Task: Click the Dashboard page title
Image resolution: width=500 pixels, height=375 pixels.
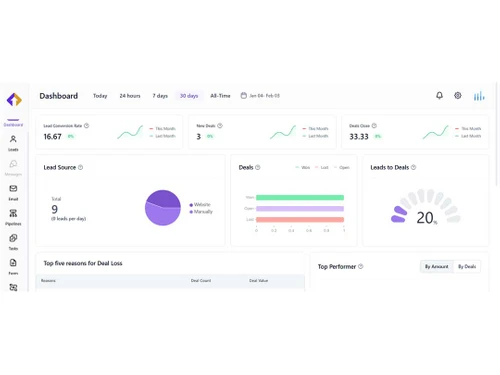Action: (x=59, y=96)
